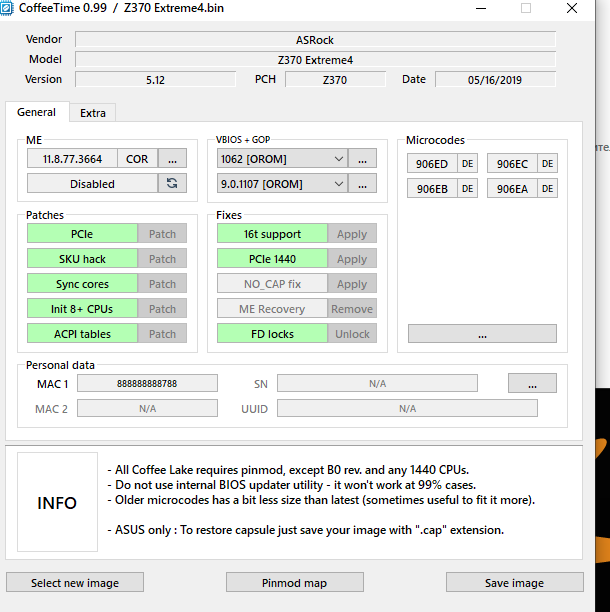Click the 906EC microcode entry
This screenshot has width=610, height=612.
(x=512, y=164)
